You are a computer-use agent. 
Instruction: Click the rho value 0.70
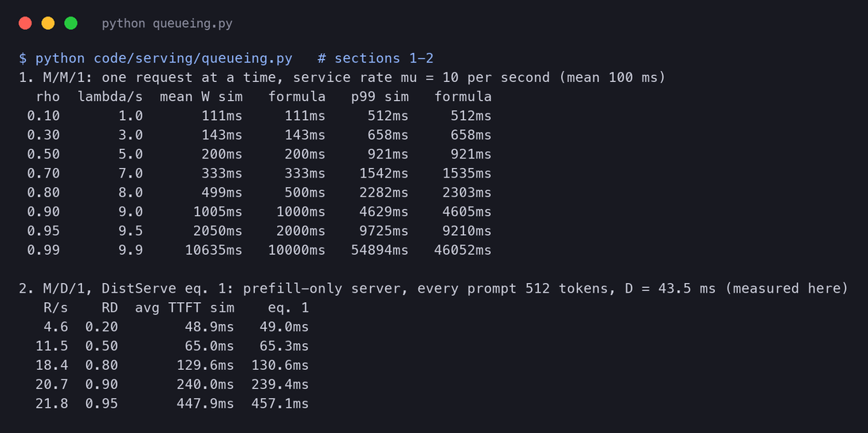[43, 173]
